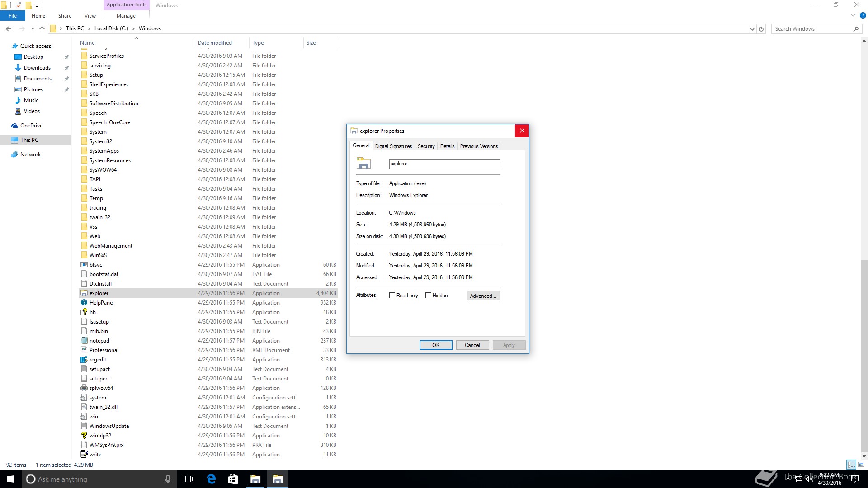Click the winhlp32 help icon
The width and height of the screenshot is (868, 488).
[x=84, y=436]
